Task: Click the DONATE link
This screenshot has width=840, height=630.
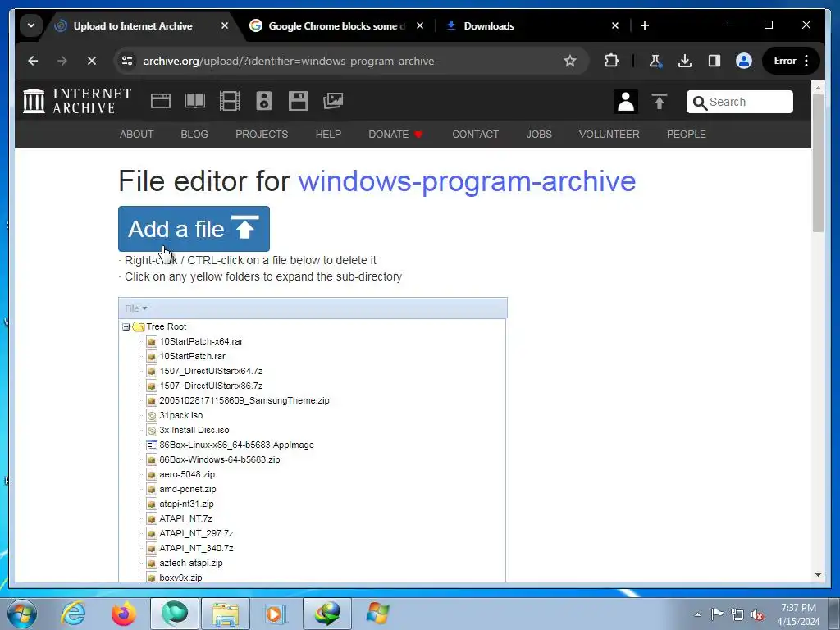Action: (395, 135)
